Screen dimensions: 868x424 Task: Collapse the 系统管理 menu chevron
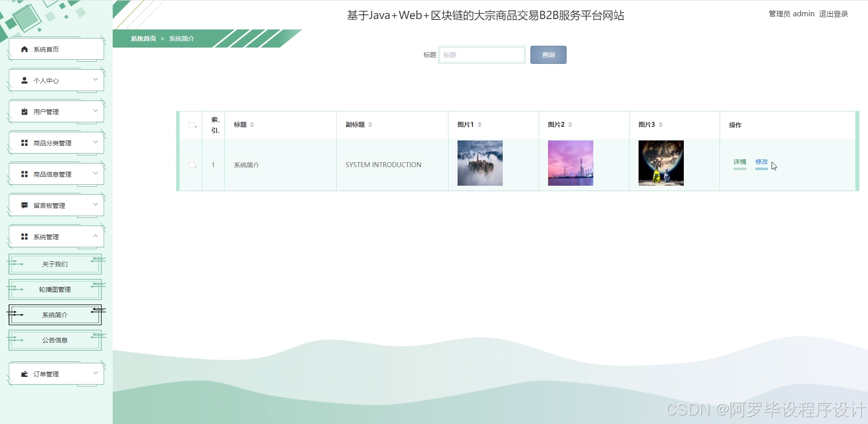coord(95,236)
